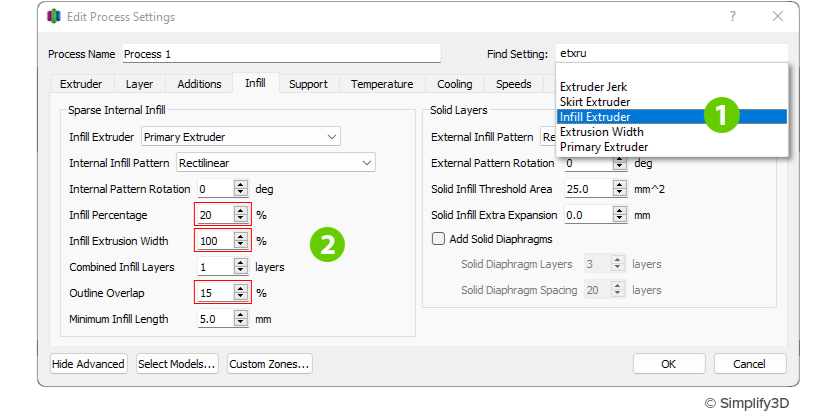
Task: Click the help question mark button
Action: pos(735,17)
